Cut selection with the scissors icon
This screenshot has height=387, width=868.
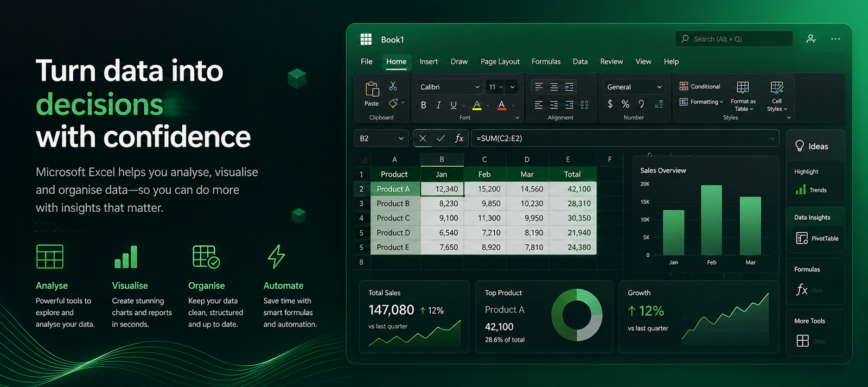coord(393,86)
